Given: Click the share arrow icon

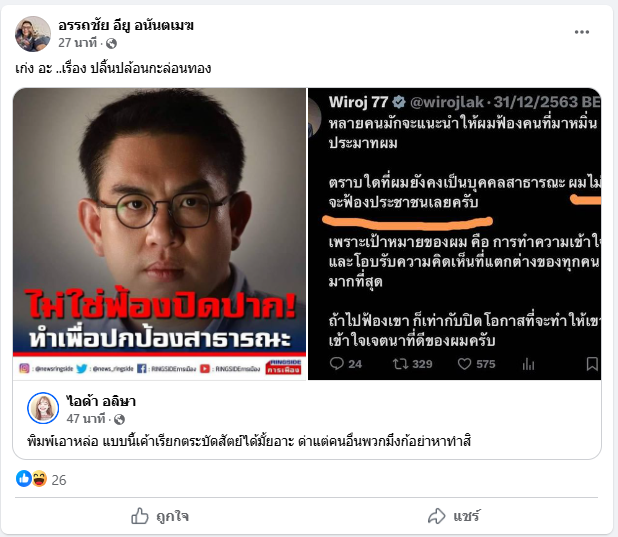Looking at the screenshot, I should tap(437, 516).
